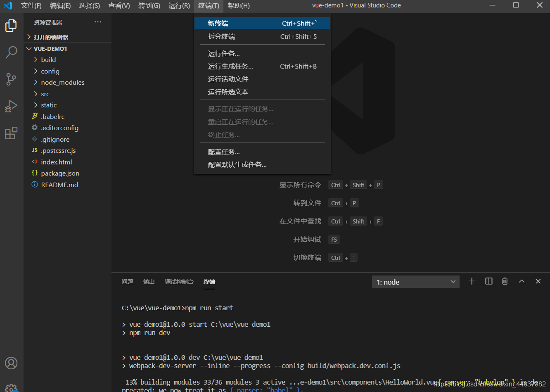Choose 运行所选文本 menu entry
The width and height of the screenshot is (550, 392).
pyautogui.click(x=262, y=92)
